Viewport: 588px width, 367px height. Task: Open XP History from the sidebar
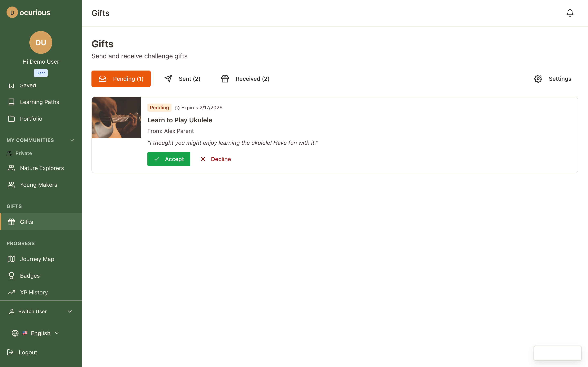click(x=34, y=293)
